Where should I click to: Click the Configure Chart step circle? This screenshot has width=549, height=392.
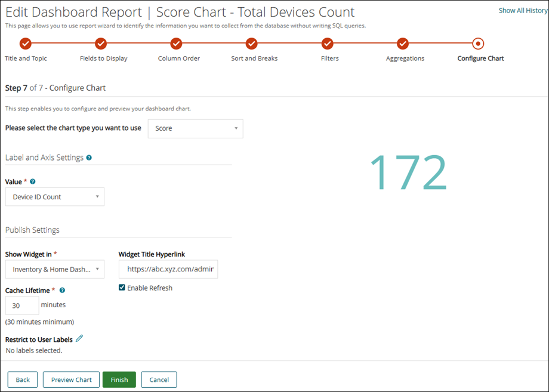tap(478, 44)
